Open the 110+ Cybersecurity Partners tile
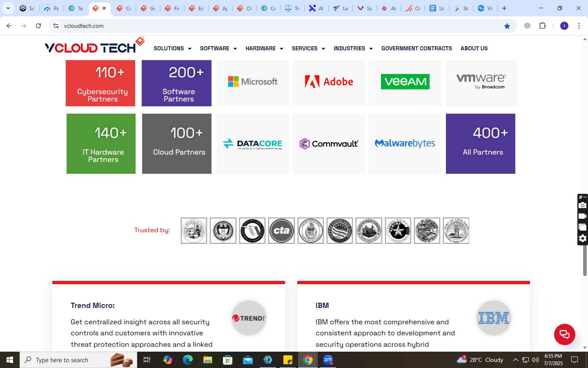Screen dimensions: 588x368 100,83
